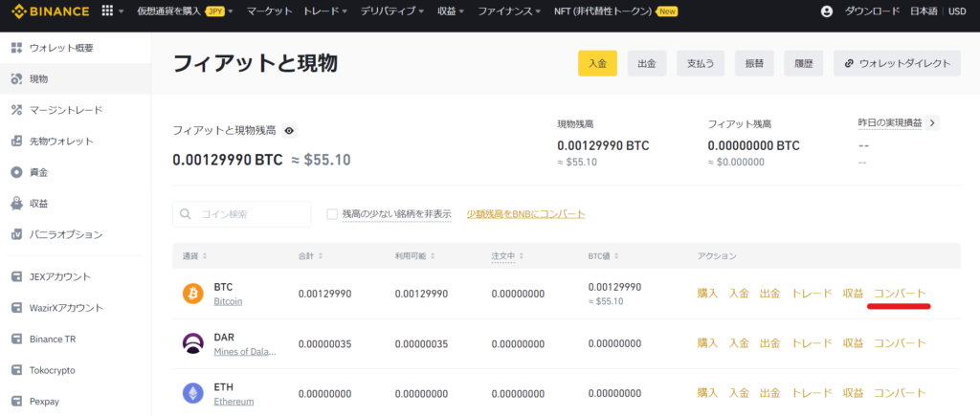
Task: Sort by 合計 column arrows
Action: 322,256
